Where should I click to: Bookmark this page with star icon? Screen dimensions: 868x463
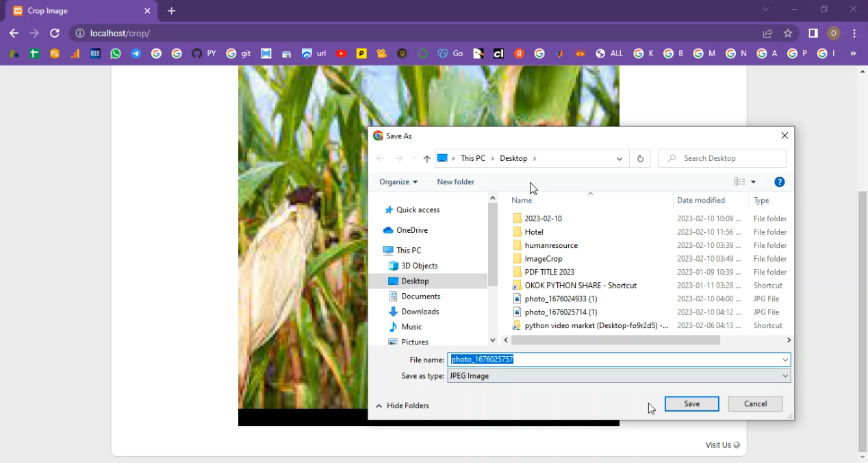click(788, 33)
